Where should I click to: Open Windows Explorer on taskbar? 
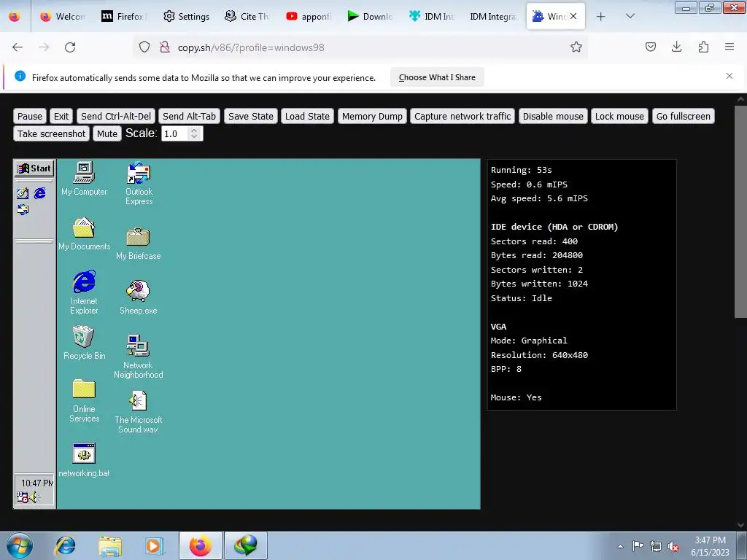[x=110, y=545]
